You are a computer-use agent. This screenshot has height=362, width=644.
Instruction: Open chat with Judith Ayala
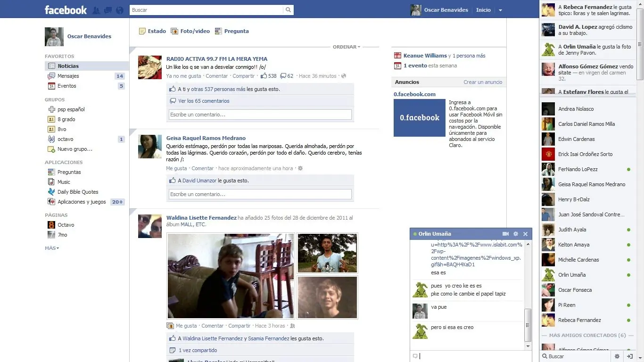pyautogui.click(x=586, y=230)
